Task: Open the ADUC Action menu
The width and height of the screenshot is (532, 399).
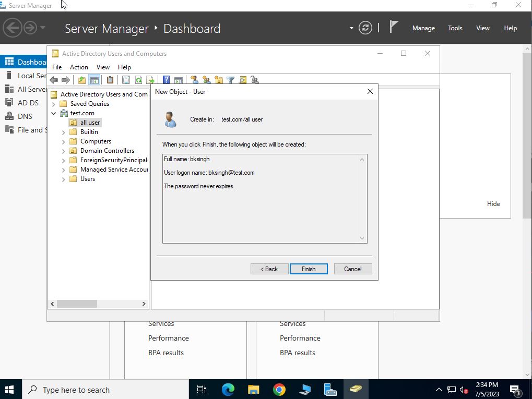Action: coord(79,67)
